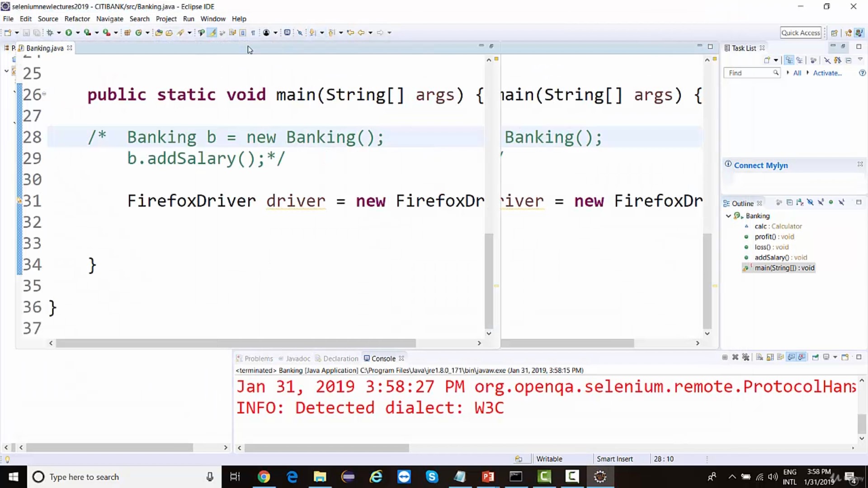Open the Window menu
Viewport: 868px width, 488px height.
pos(213,19)
